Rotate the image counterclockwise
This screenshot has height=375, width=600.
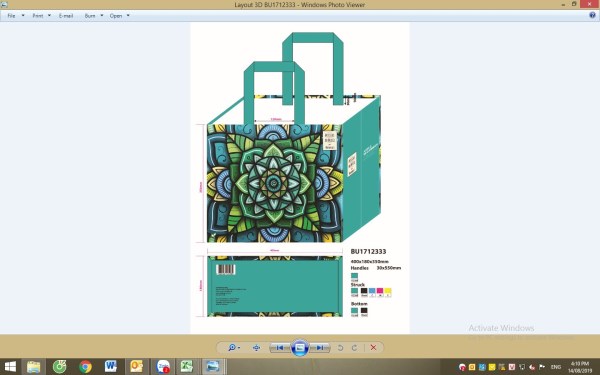340,347
